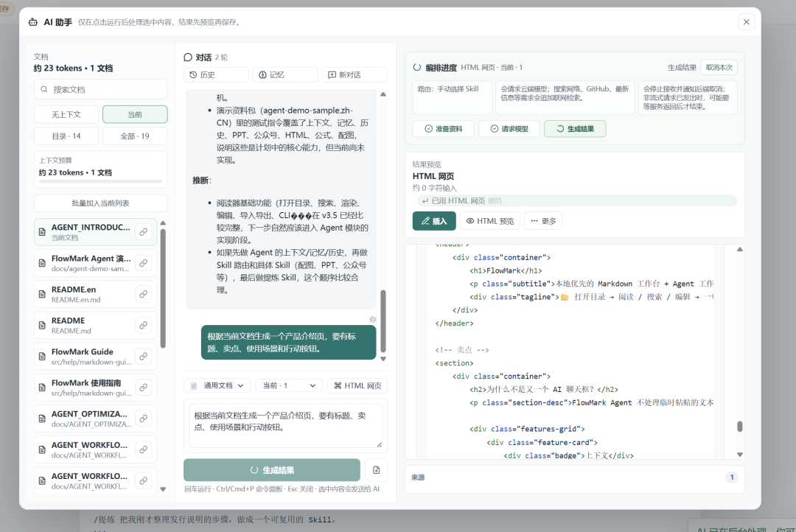Open HTML 预览
The height and width of the screenshot is (532, 796).
coord(490,221)
